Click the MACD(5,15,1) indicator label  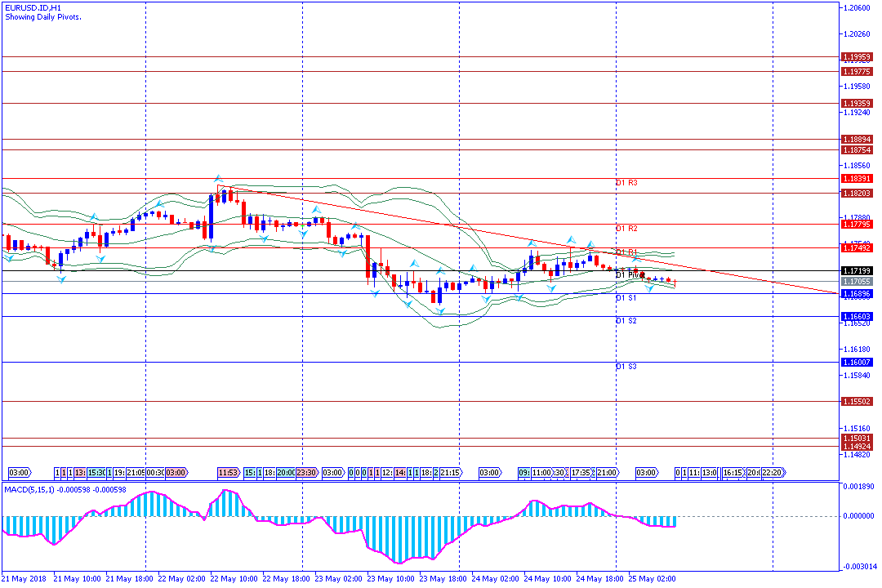(x=65, y=489)
